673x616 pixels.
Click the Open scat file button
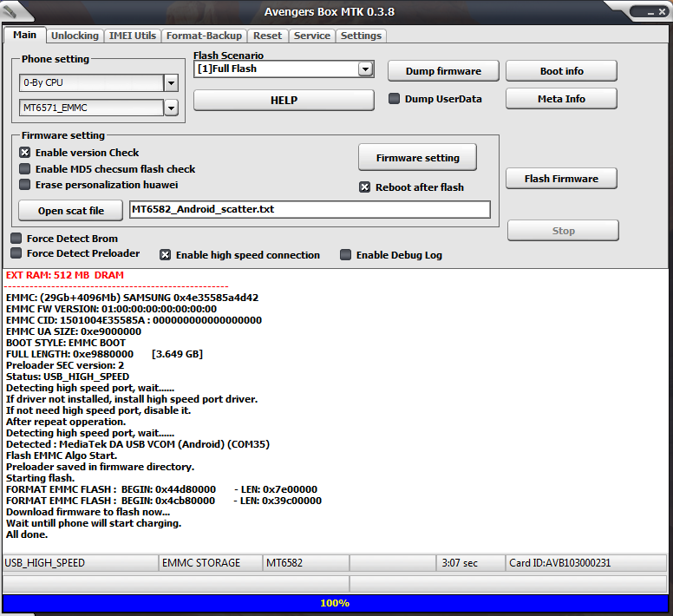tap(71, 211)
